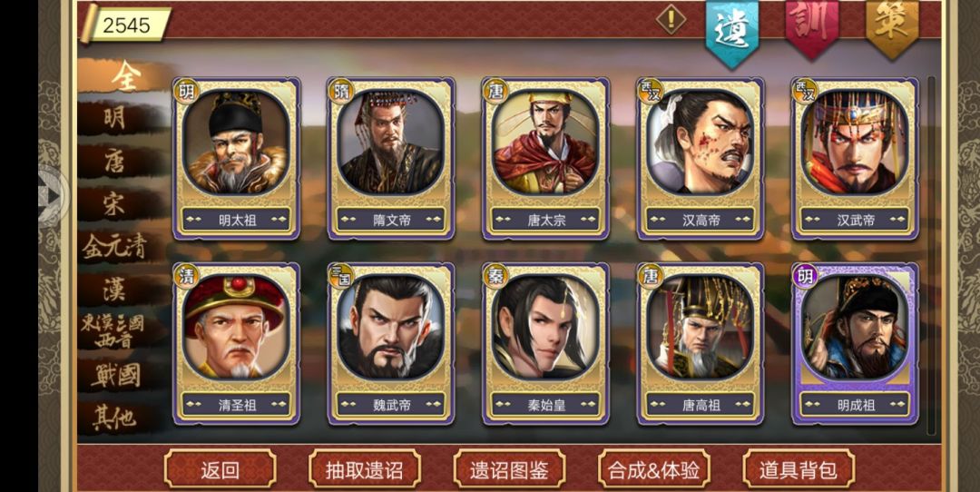Open the 道具背包 item backpack

coord(799,470)
